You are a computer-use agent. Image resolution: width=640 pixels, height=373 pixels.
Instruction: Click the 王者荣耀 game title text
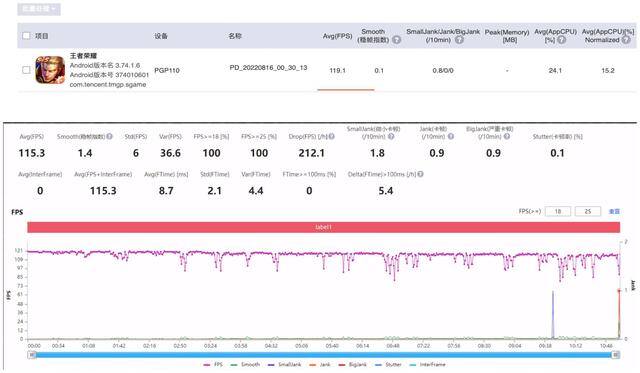[x=83, y=56]
